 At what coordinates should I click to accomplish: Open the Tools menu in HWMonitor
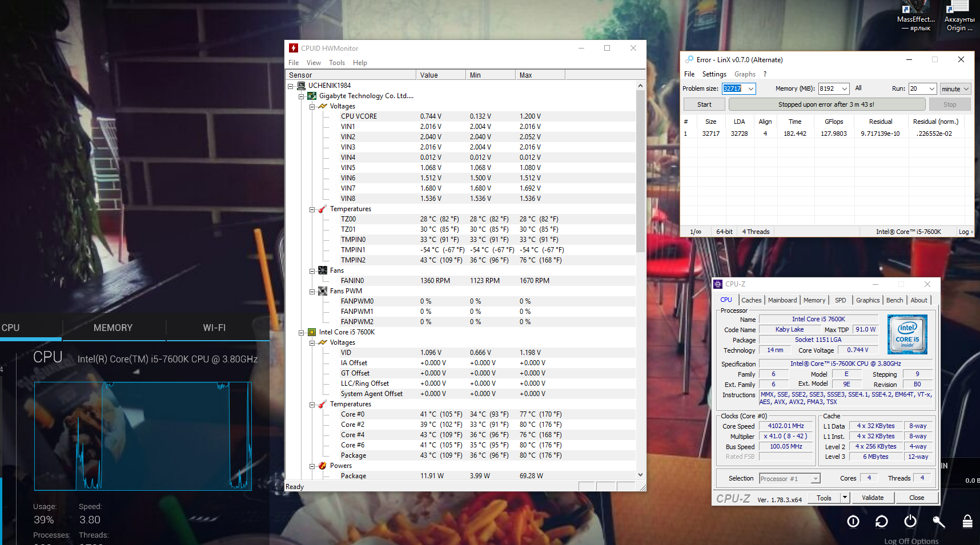pos(337,63)
